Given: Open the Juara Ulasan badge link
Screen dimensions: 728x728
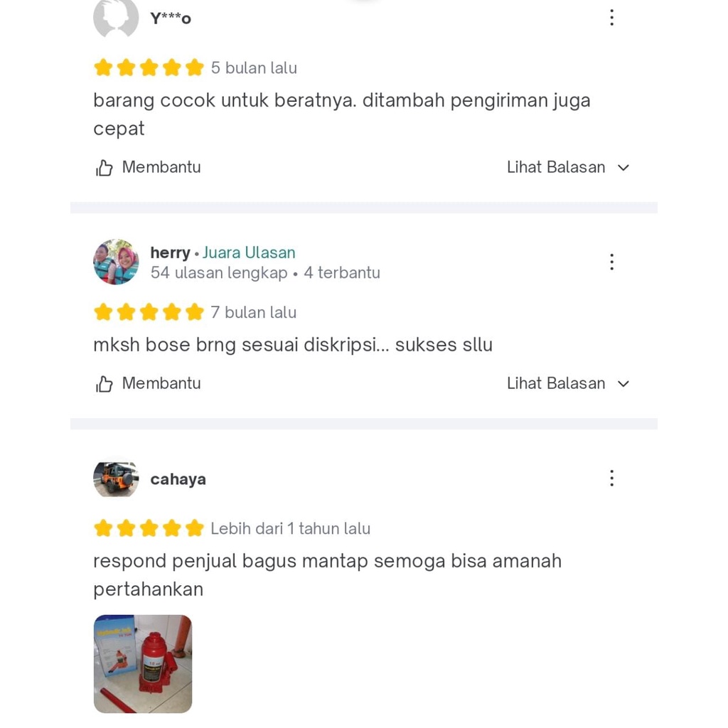Looking at the screenshot, I should click(x=249, y=252).
